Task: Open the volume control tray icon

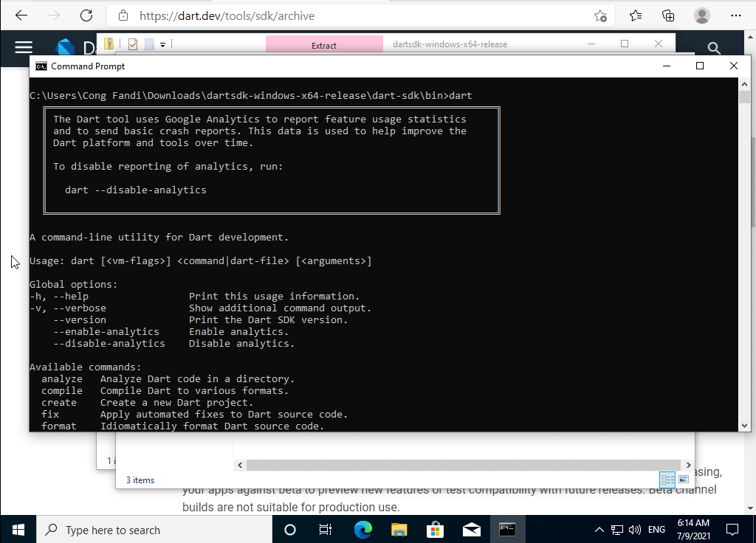Action: 635,530
